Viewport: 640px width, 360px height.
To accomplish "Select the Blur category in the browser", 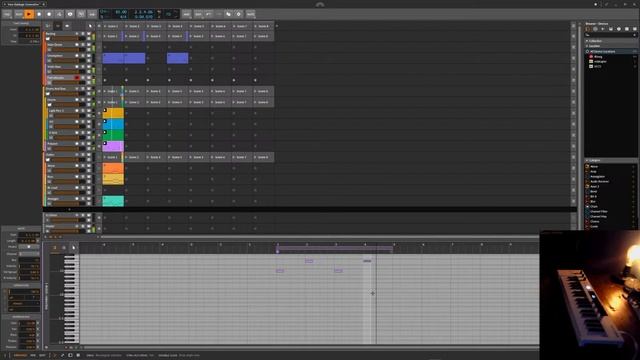I will [593, 201].
